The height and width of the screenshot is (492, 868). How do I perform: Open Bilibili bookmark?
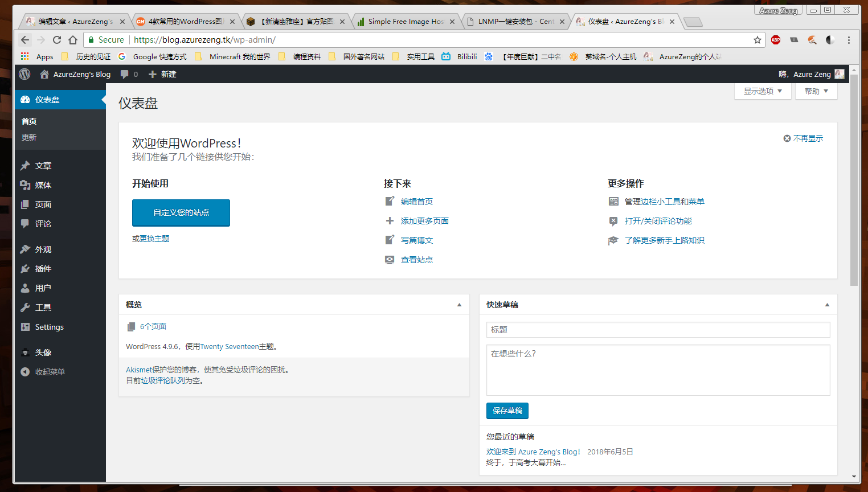tap(459, 56)
